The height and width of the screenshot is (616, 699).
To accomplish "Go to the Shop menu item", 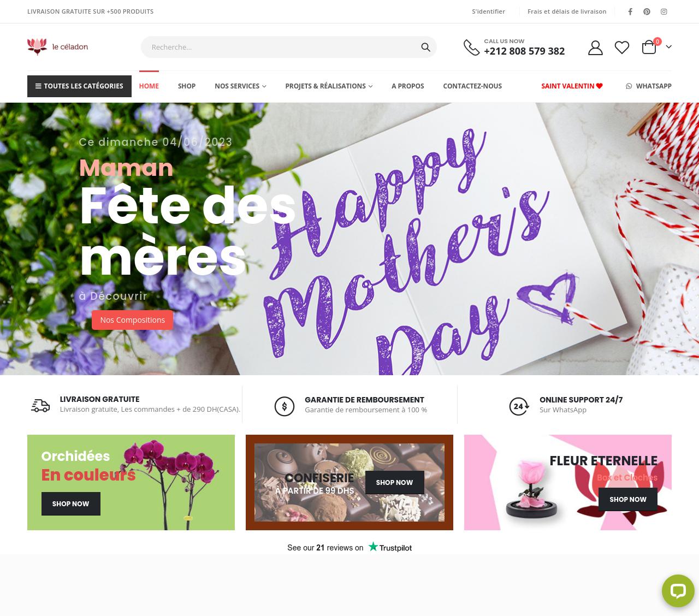I will [187, 86].
